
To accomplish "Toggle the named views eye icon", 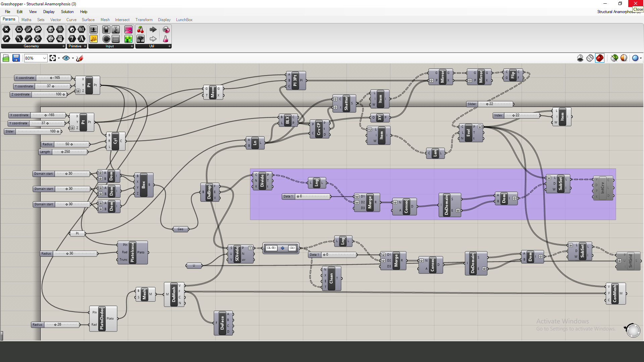I will [x=66, y=58].
